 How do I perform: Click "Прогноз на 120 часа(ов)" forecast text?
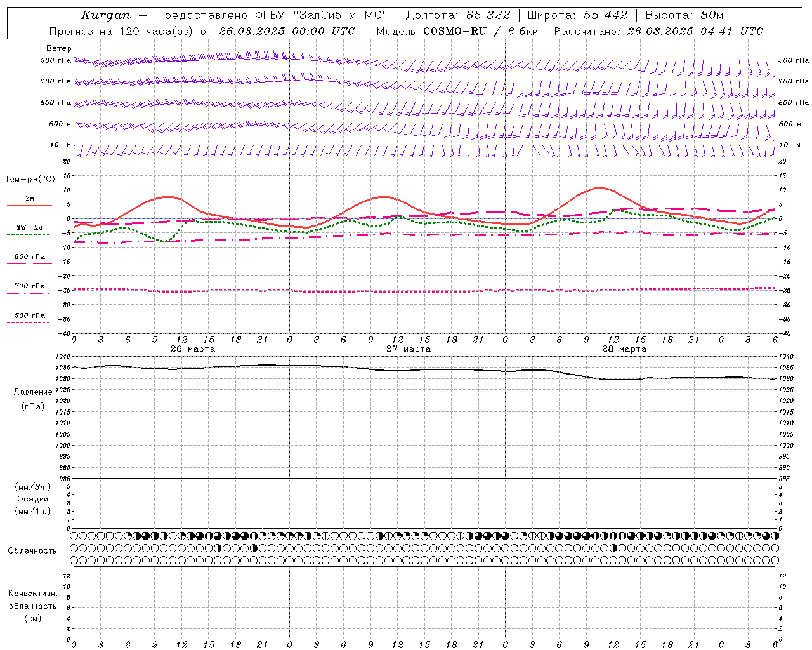pos(122,31)
